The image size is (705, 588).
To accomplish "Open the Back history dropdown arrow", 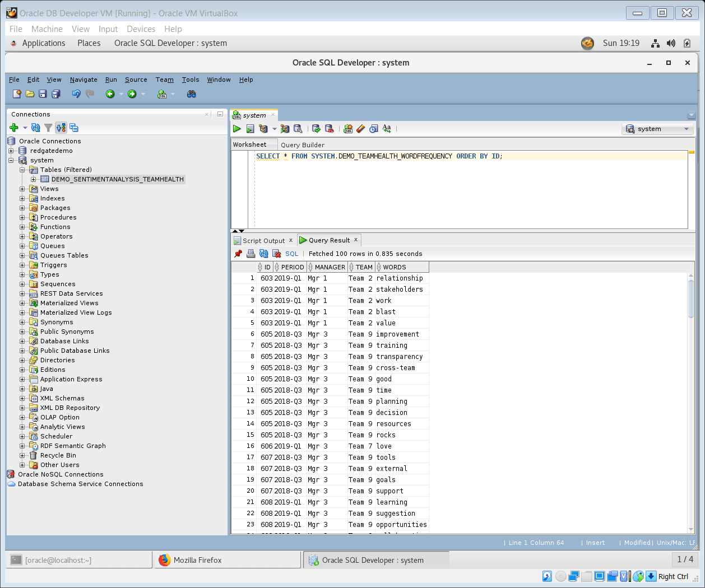I will pyautogui.click(x=121, y=94).
